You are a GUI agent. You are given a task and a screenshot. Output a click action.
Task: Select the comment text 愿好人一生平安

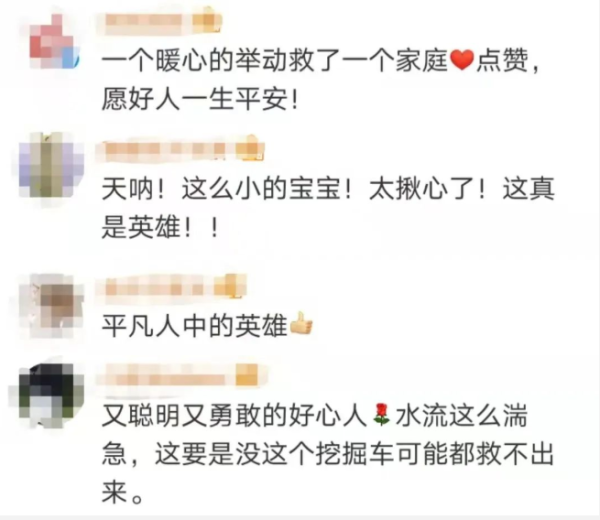point(199,100)
